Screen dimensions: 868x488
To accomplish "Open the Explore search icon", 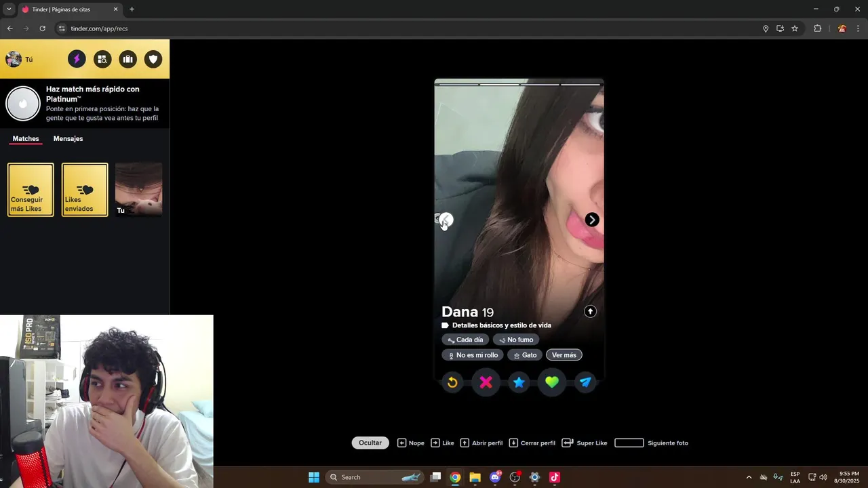I will (102, 59).
